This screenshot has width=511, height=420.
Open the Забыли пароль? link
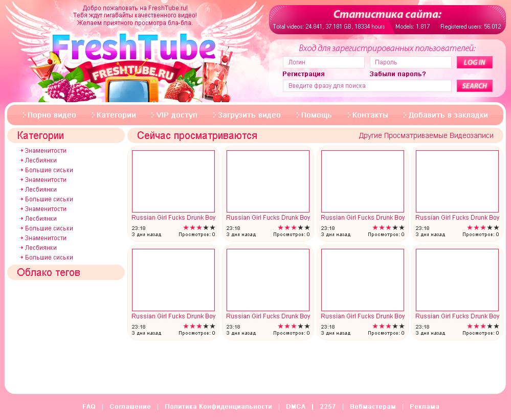[x=397, y=74]
